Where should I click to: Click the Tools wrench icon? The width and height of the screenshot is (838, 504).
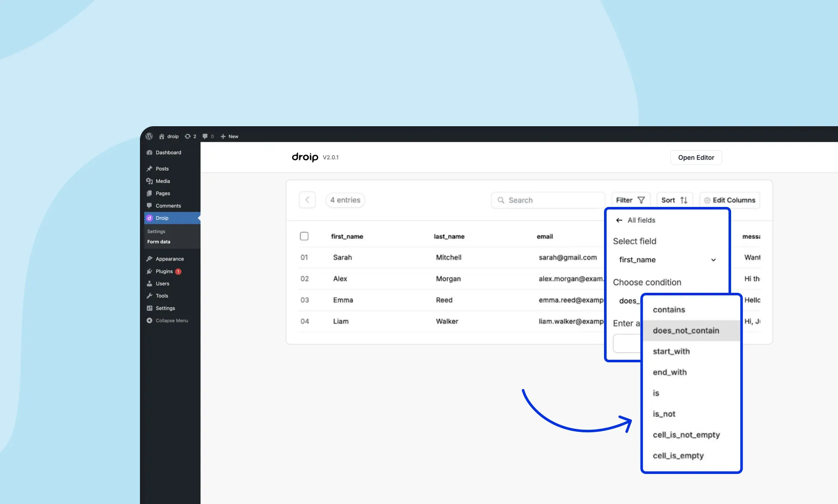(149, 296)
